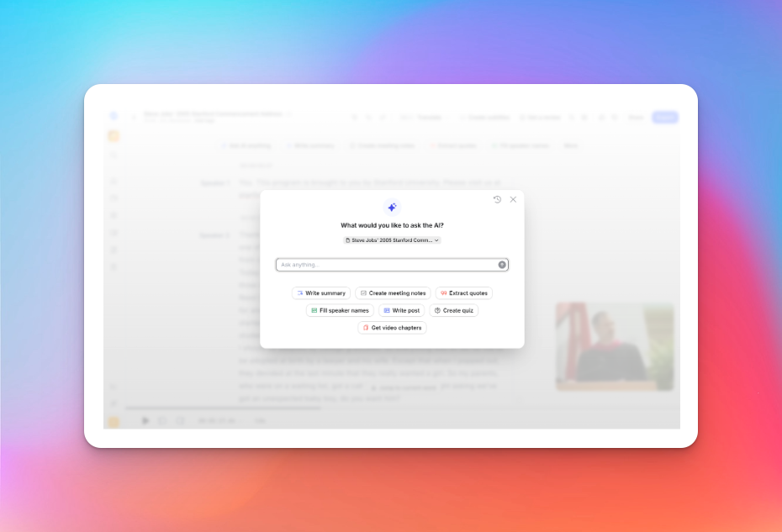Open prompt history with the clock icon
Screen dimensions: 782x532
click(x=497, y=199)
